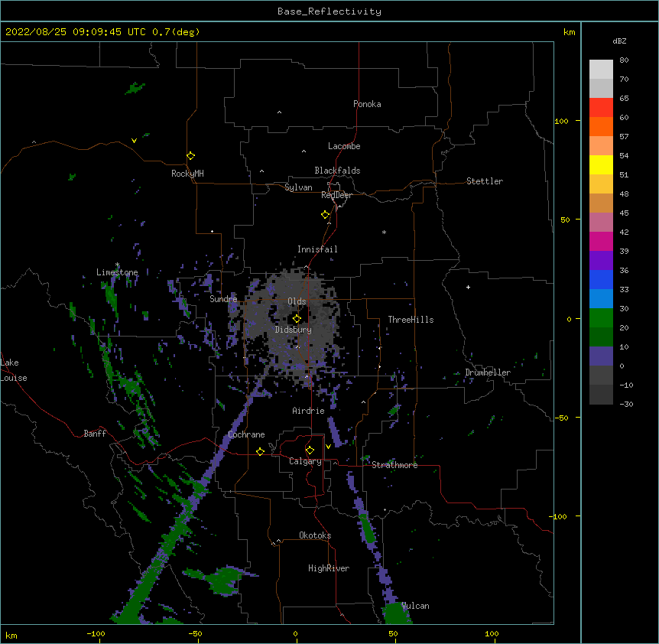Screen dimensions: 659x644
Task: Select the Vulcan label
Action: tap(416, 606)
